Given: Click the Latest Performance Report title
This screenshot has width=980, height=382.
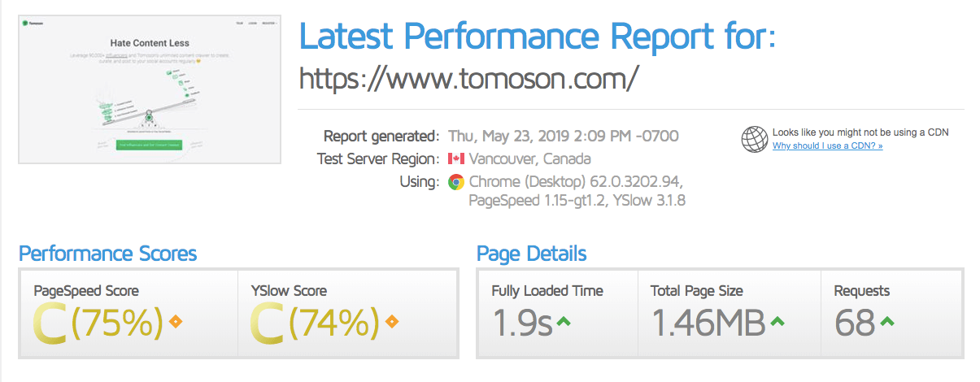Looking at the screenshot, I should pos(538,35).
